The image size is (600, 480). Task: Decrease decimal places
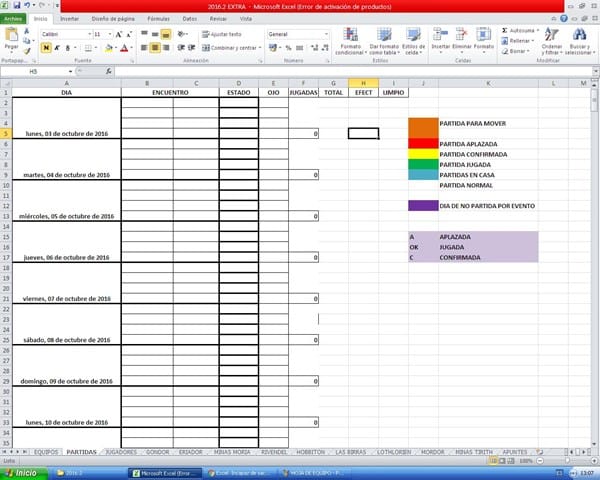click(x=325, y=48)
